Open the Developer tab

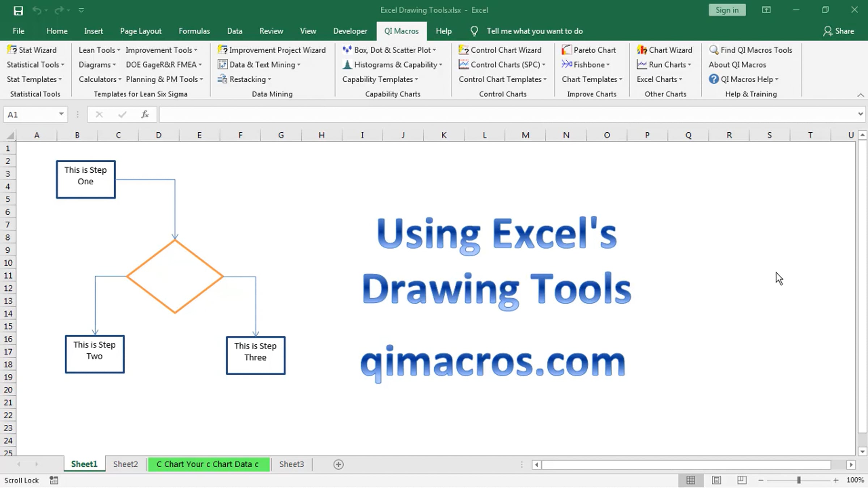pyautogui.click(x=350, y=31)
